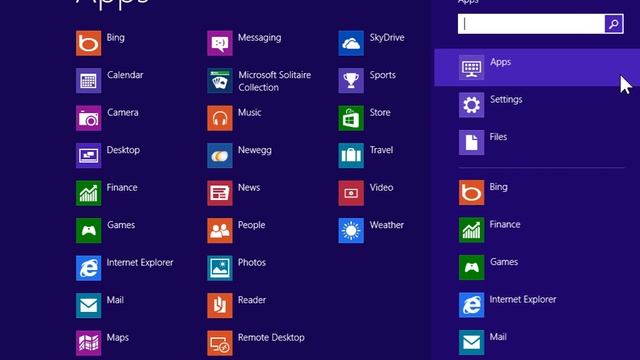Open the Travel suitcase icon
Image resolution: width=640 pixels, height=360 pixels.
click(351, 156)
